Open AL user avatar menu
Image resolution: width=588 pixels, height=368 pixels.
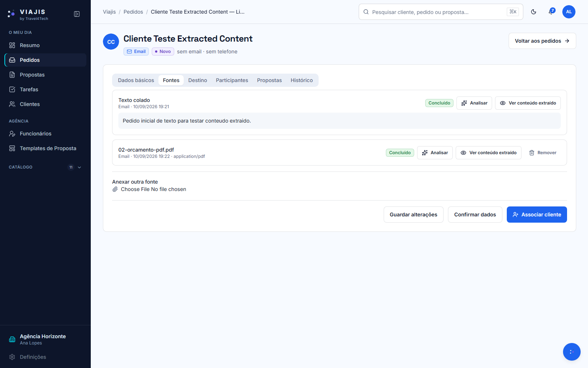(x=569, y=12)
